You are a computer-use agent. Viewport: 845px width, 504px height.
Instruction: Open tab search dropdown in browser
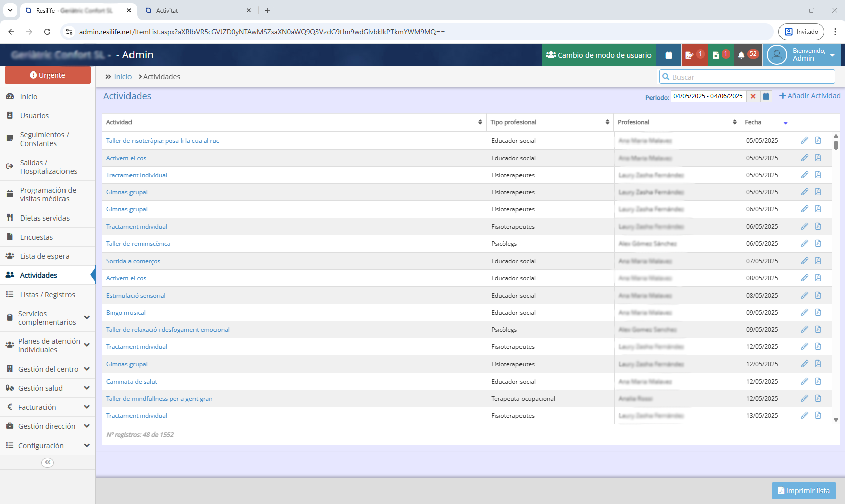click(x=10, y=10)
